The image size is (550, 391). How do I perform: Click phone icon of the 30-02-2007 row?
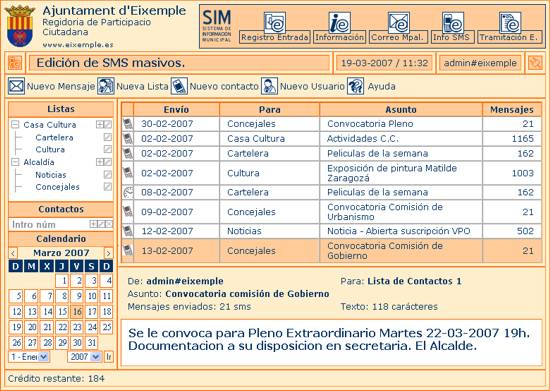(x=128, y=124)
